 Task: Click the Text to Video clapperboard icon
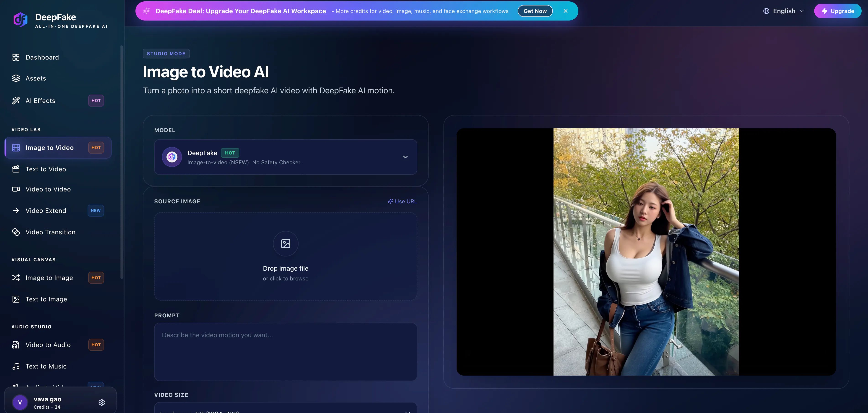(16, 169)
